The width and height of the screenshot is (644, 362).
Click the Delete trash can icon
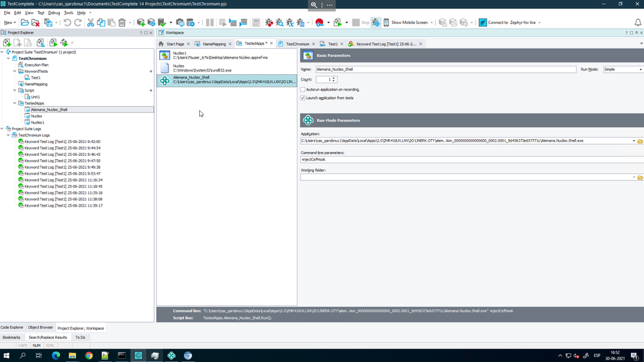pyautogui.click(x=122, y=23)
